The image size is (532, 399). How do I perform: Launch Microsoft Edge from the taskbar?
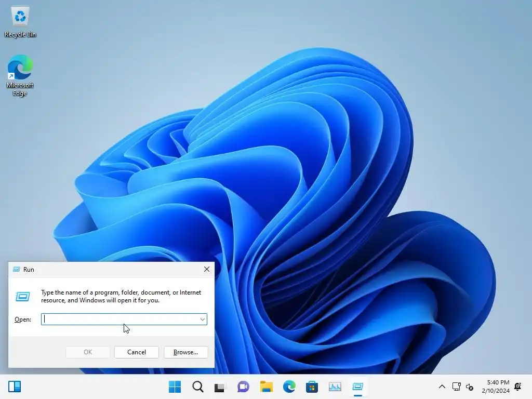[289, 387]
